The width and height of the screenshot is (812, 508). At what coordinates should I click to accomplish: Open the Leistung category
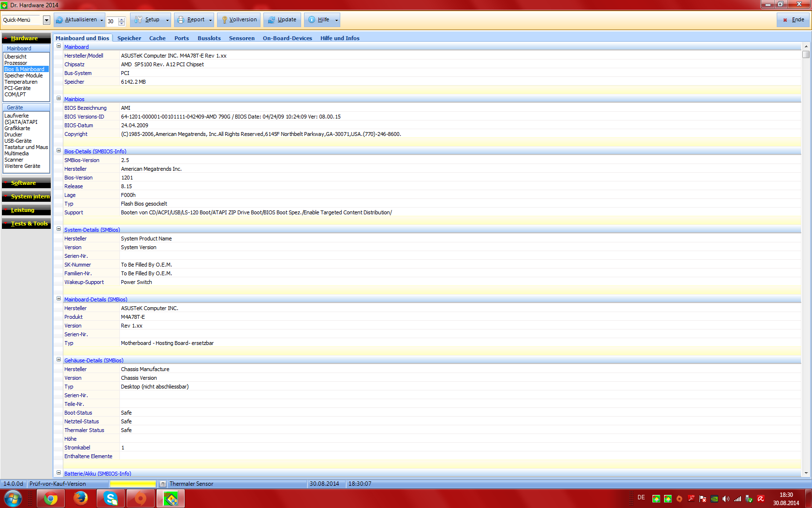pos(26,210)
